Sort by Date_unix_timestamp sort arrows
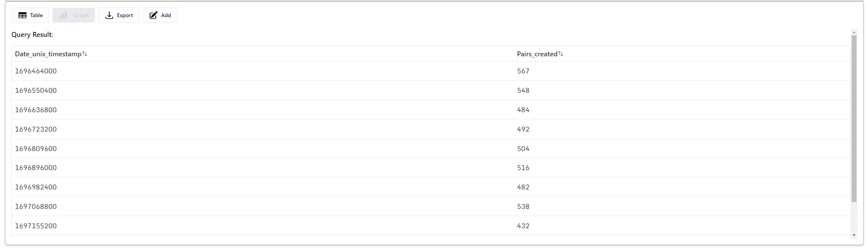The height and width of the screenshot is (250, 868). 85,54
